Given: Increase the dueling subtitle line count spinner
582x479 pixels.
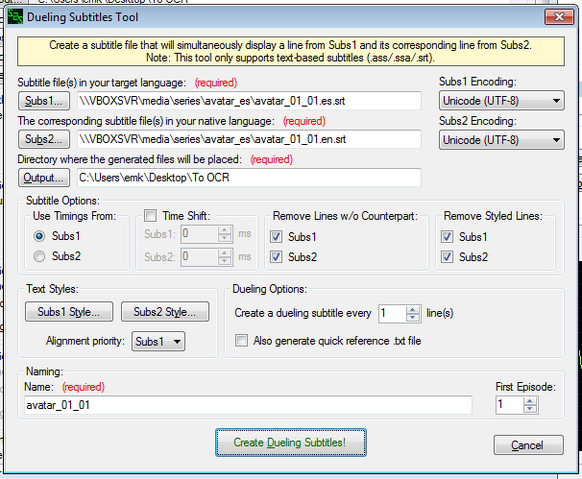Looking at the screenshot, I should tap(413, 310).
